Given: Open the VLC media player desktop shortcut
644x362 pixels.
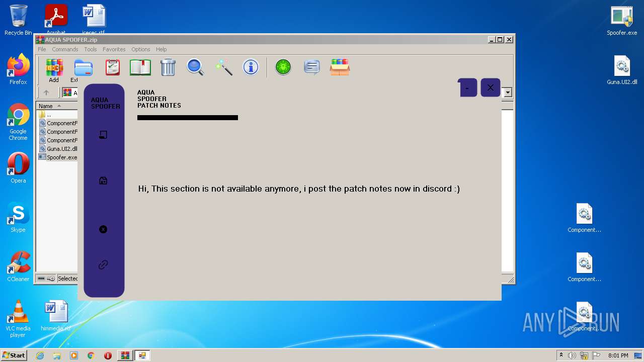Looking at the screenshot, I should [18, 319].
